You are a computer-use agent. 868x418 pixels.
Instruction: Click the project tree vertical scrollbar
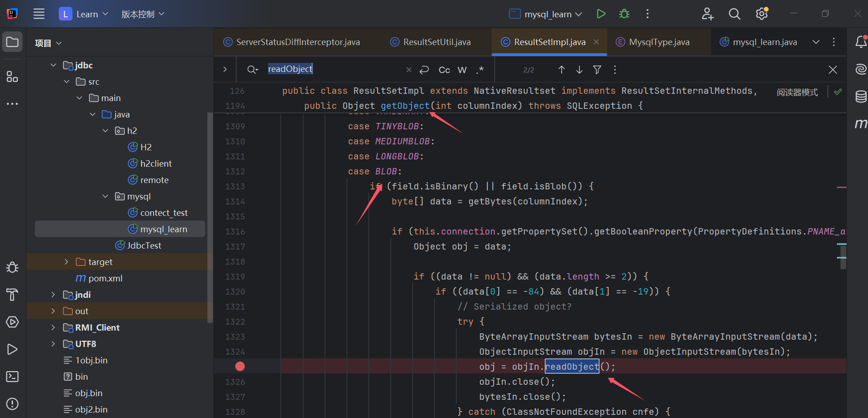[210, 218]
